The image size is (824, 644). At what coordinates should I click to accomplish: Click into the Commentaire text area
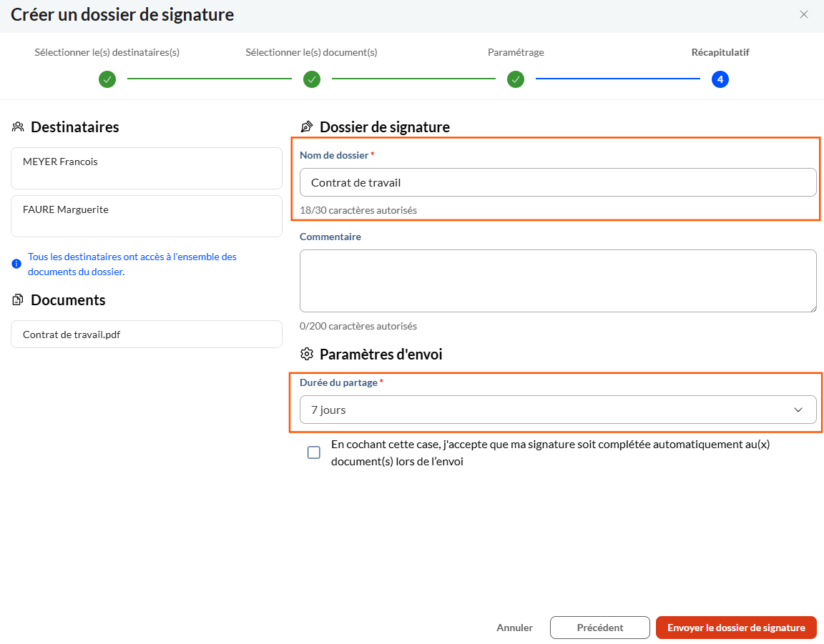(x=558, y=281)
